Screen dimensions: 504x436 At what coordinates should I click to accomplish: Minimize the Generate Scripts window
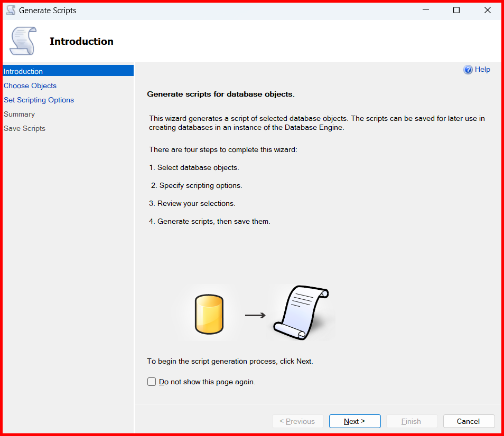point(425,11)
